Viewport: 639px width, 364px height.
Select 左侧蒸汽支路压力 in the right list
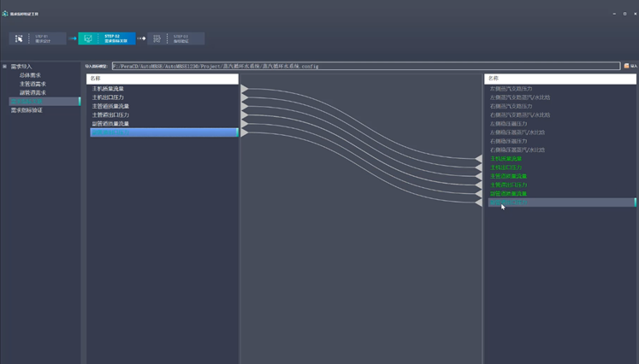514,88
